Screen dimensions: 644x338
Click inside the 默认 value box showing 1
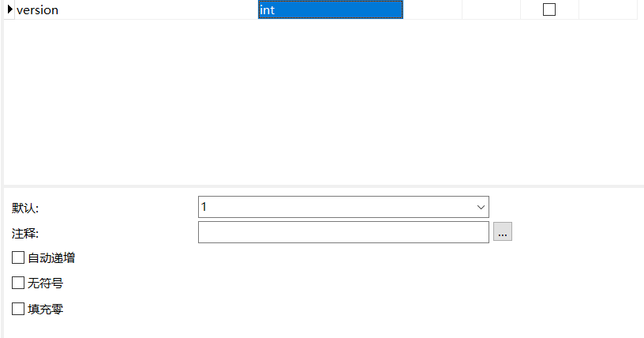tap(335, 207)
